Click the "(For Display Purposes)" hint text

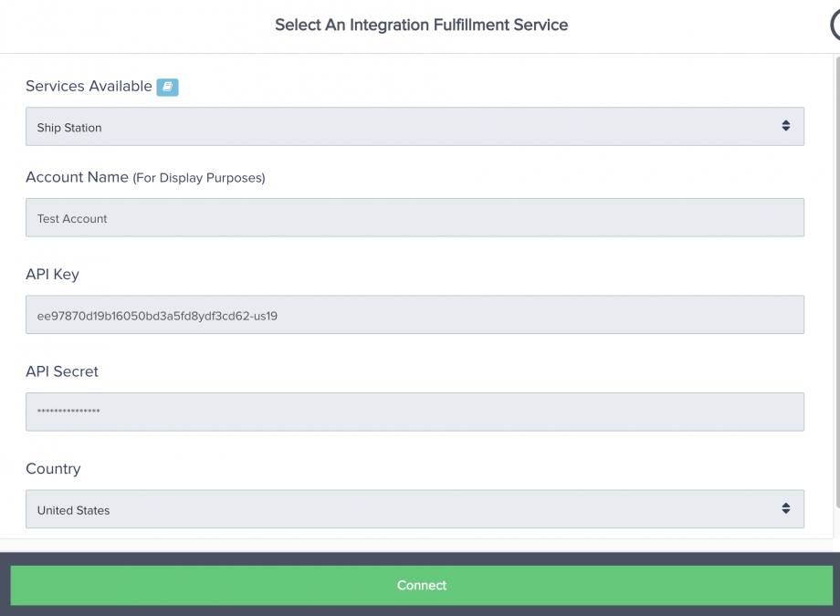click(199, 179)
